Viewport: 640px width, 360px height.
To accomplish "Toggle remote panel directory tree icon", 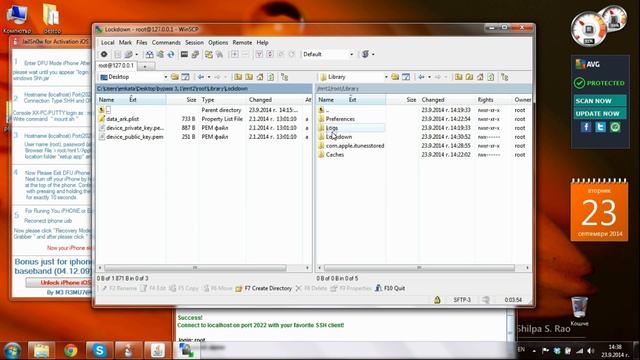I will pyautogui.click(x=505, y=77).
